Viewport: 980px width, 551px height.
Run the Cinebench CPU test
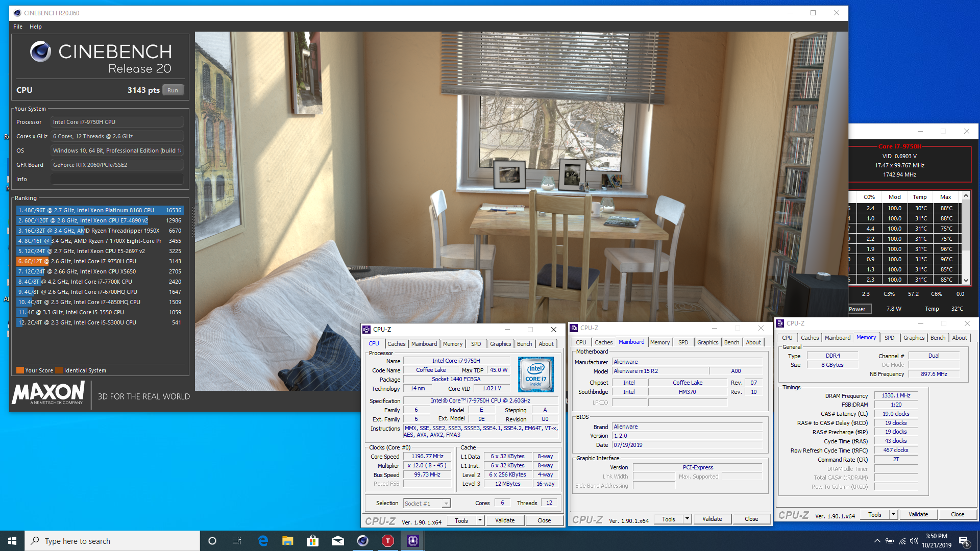173,90
